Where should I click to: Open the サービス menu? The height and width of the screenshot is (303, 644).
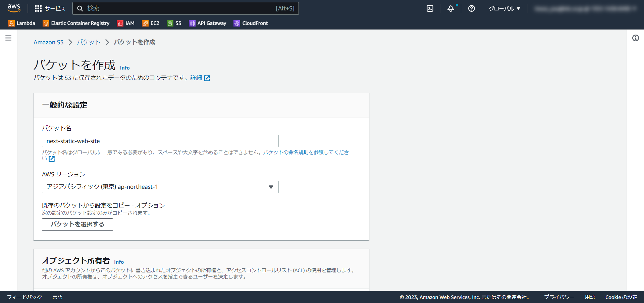click(50, 8)
